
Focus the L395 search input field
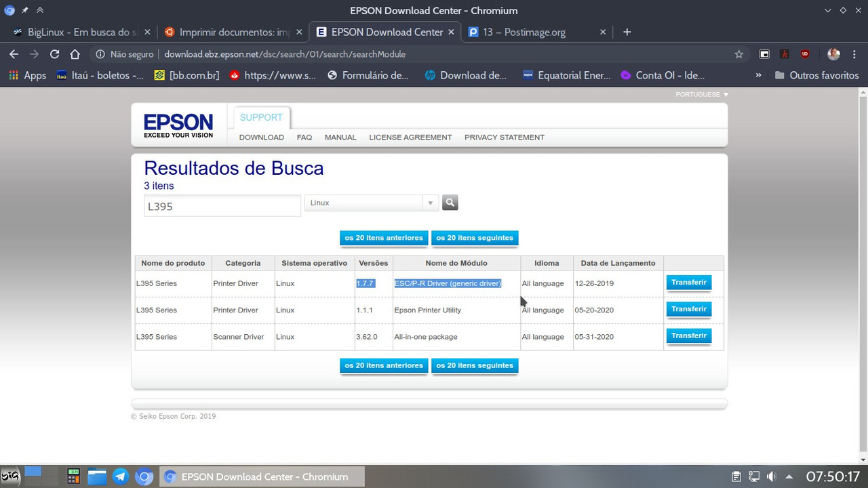(222, 206)
